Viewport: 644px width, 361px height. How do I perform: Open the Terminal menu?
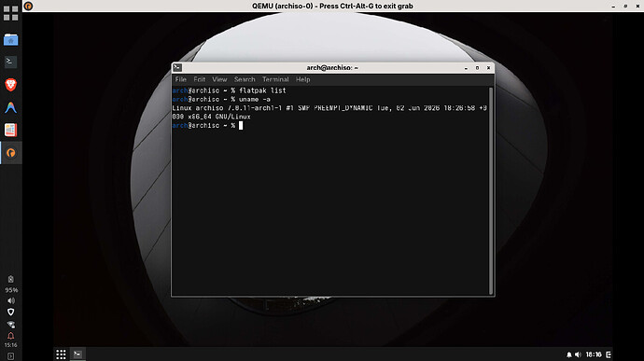[x=275, y=79]
